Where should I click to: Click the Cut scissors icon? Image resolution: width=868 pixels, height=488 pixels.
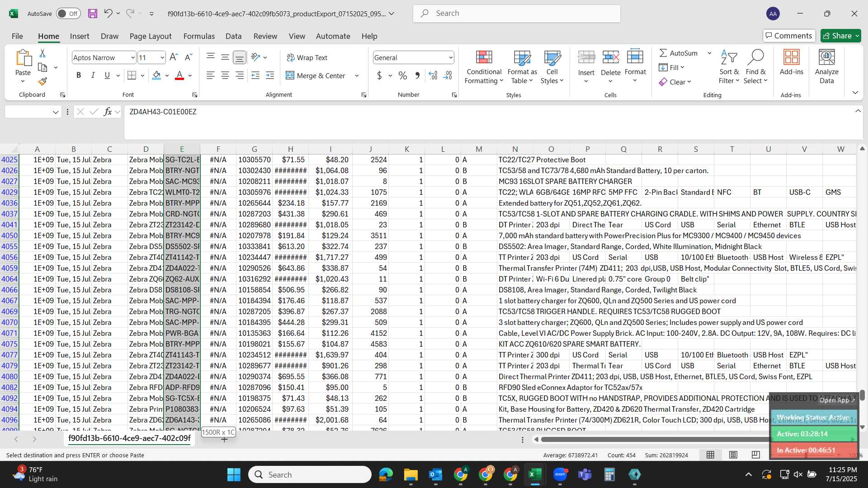(x=42, y=53)
